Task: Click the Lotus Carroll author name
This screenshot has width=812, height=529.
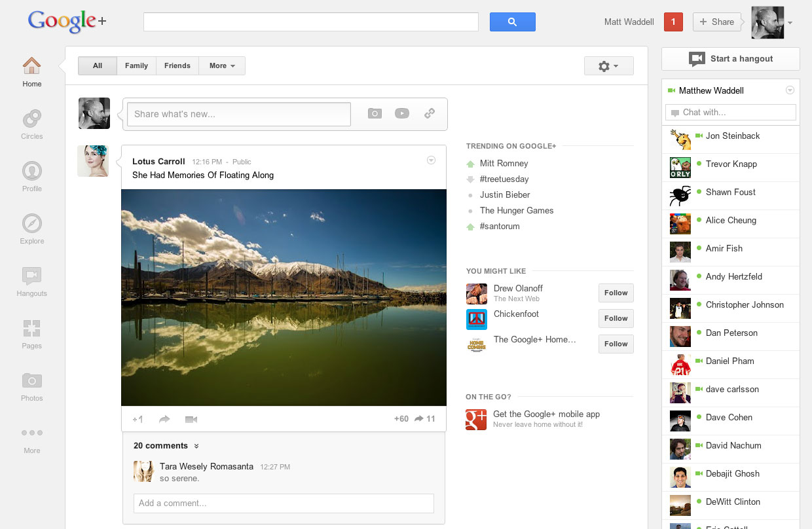Action: [158, 162]
